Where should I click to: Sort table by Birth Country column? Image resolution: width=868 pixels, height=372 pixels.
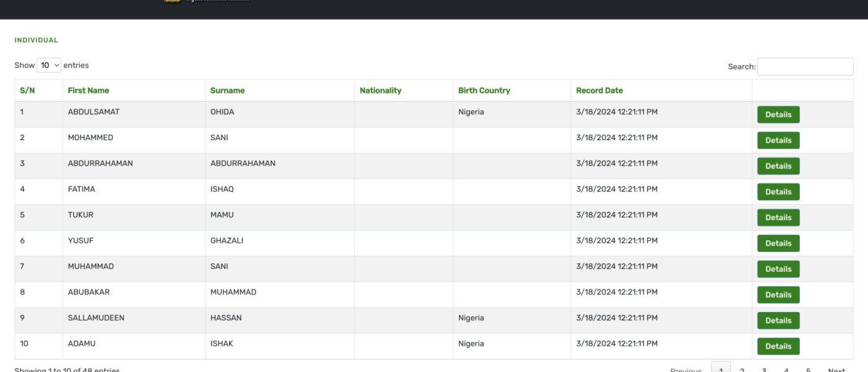[484, 91]
